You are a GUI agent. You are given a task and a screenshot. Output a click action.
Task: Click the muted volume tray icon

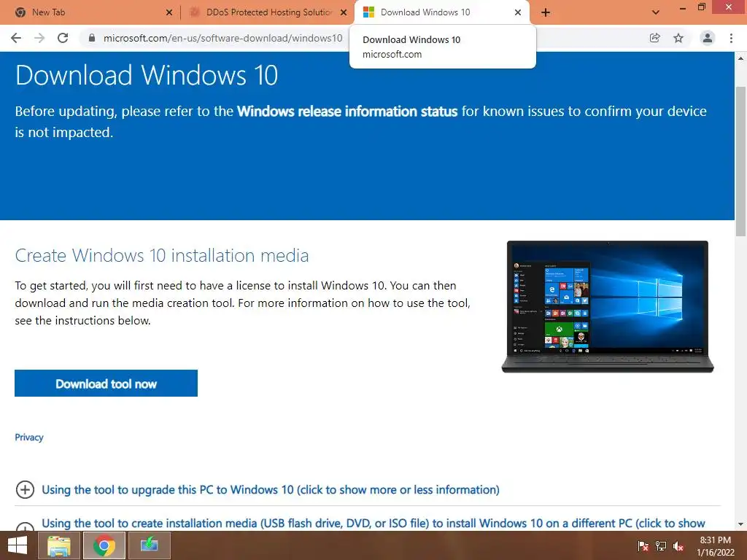pyautogui.click(x=678, y=545)
